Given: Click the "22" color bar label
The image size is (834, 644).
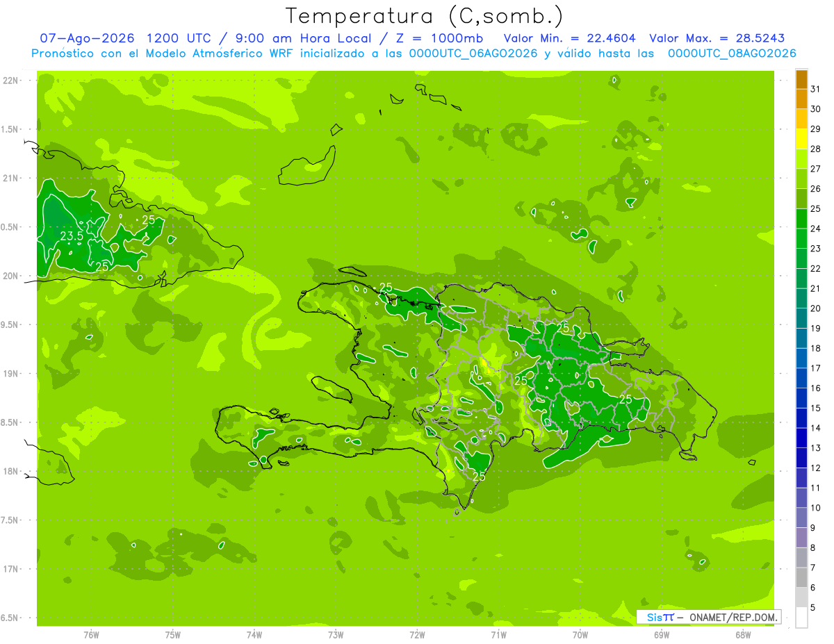Looking at the screenshot, I should point(816,268).
